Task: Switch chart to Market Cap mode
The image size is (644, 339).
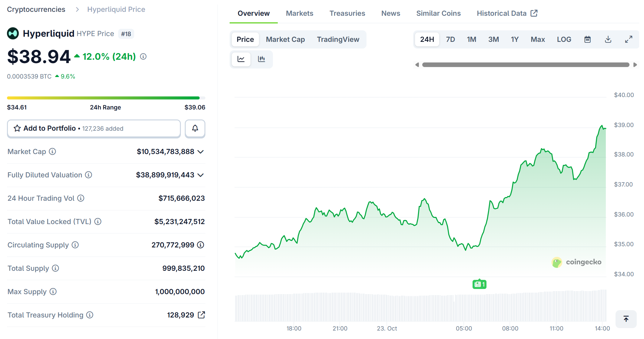Action: pyautogui.click(x=285, y=39)
